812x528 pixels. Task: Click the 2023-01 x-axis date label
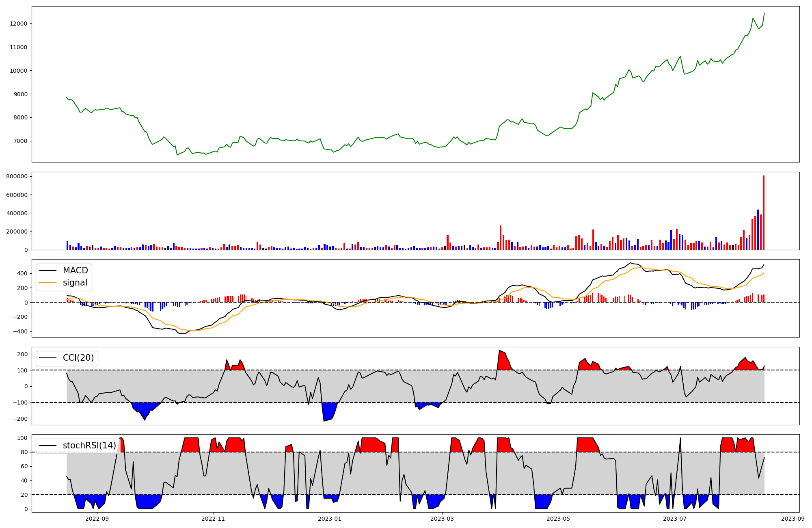coord(330,519)
